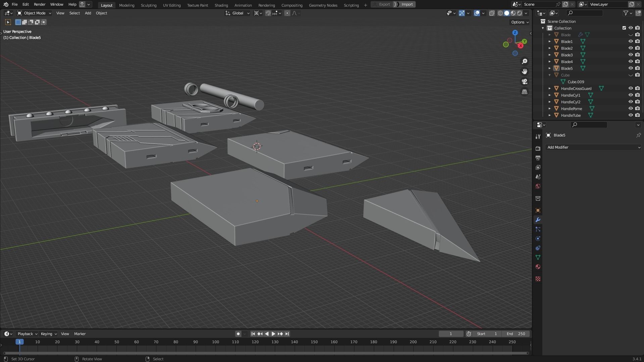Open the Render menu
Image resolution: width=644 pixels, height=362 pixels.
39,4
